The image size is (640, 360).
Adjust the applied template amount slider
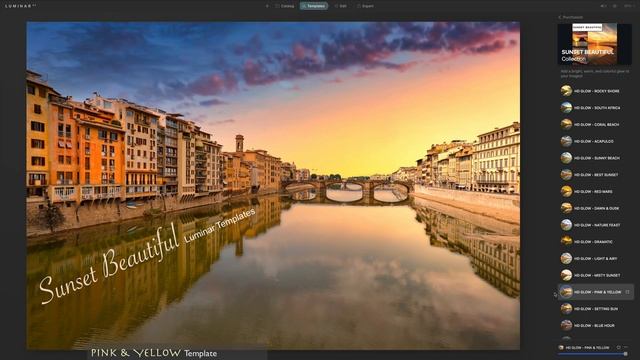tap(592, 354)
